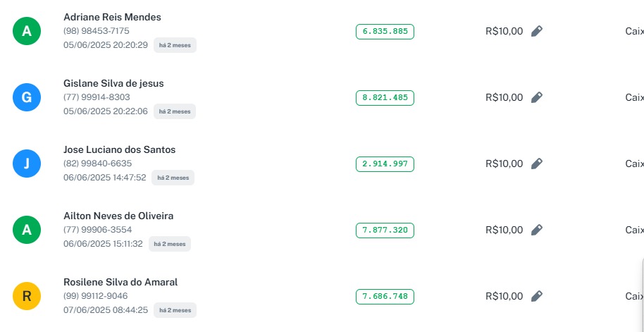The height and width of the screenshot is (332, 644).
Task: Click number badge 7.686.748
Action: 385,296
